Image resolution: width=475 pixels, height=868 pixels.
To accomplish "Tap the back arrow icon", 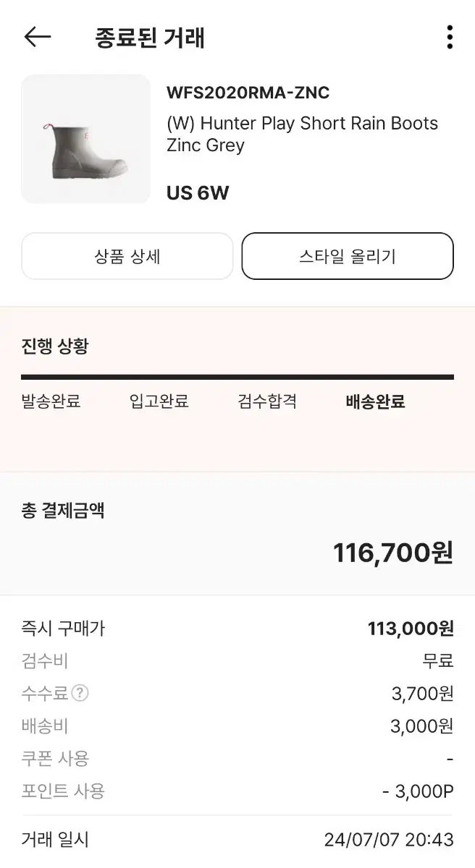I will 38,37.
